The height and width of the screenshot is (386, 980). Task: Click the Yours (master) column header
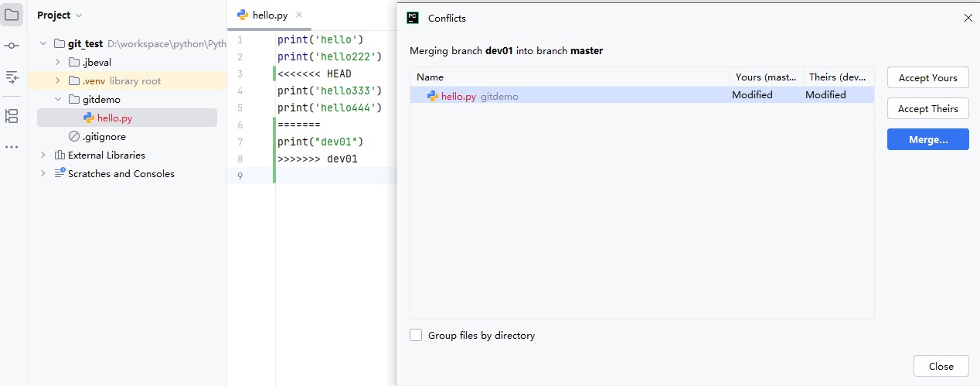[x=766, y=77]
